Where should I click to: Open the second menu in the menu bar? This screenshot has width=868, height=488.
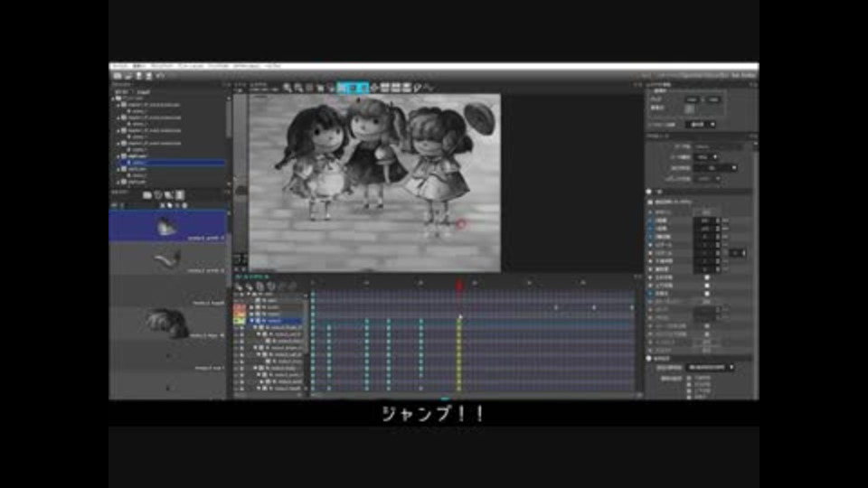coord(139,66)
